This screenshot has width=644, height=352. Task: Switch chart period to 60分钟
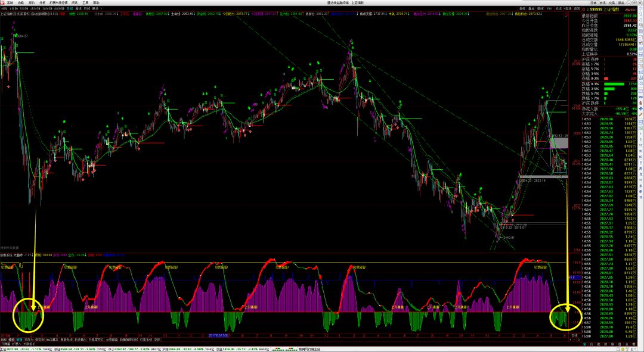click(x=59, y=8)
